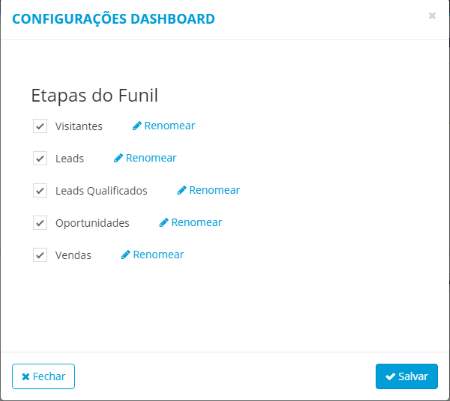450x401 pixels.
Task: Click the pencil icon next to Visitantes
Action: coord(137,126)
